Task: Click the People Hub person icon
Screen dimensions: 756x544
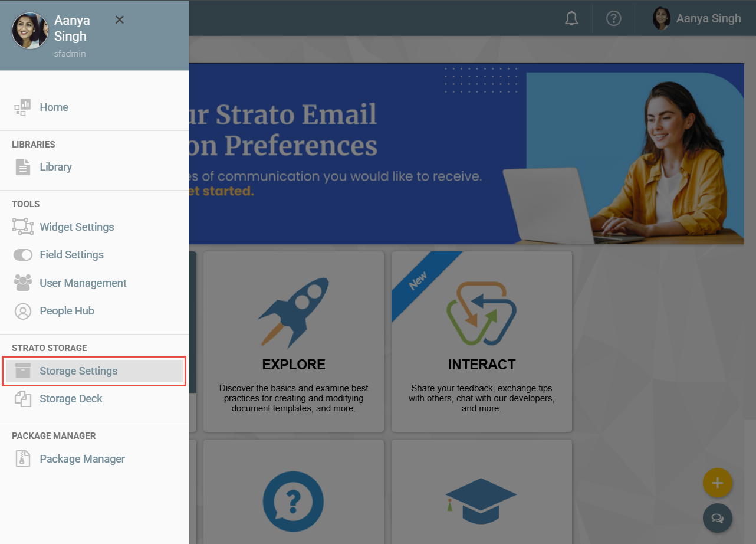Action: pos(22,311)
